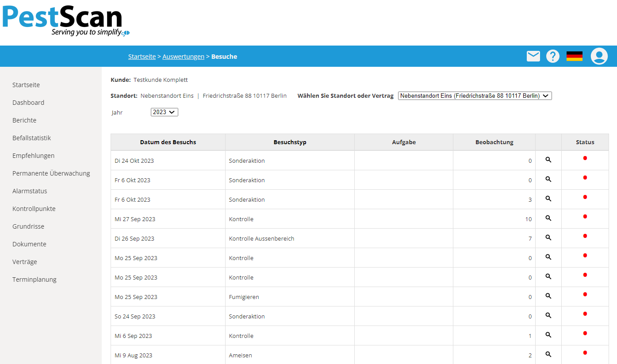Go to Startseite in the left sidebar
The height and width of the screenshot is (364, 617).
[x=26, y=85]
